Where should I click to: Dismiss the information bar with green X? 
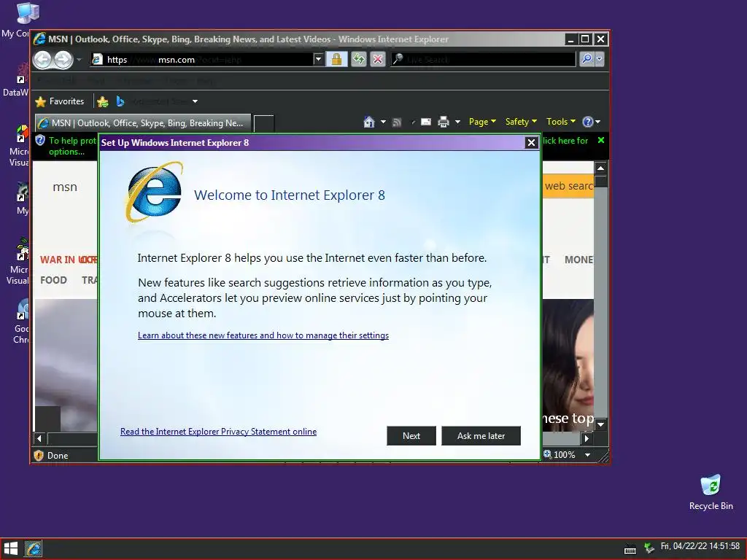tap(601, 140)
